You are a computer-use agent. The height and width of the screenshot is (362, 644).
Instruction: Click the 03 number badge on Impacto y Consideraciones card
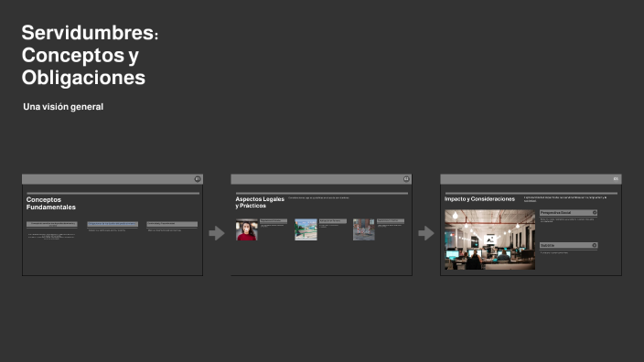pyautogui.click(x=616, y=179)
